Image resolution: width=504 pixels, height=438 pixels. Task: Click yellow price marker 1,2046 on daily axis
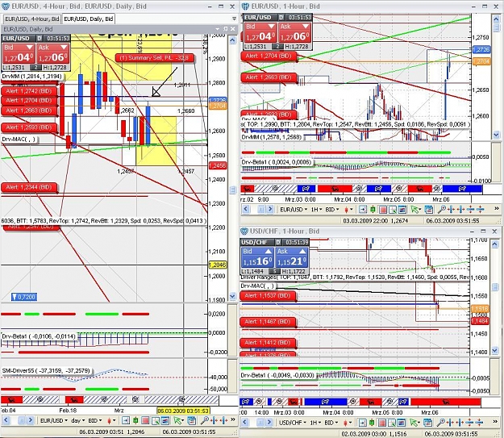218,265
